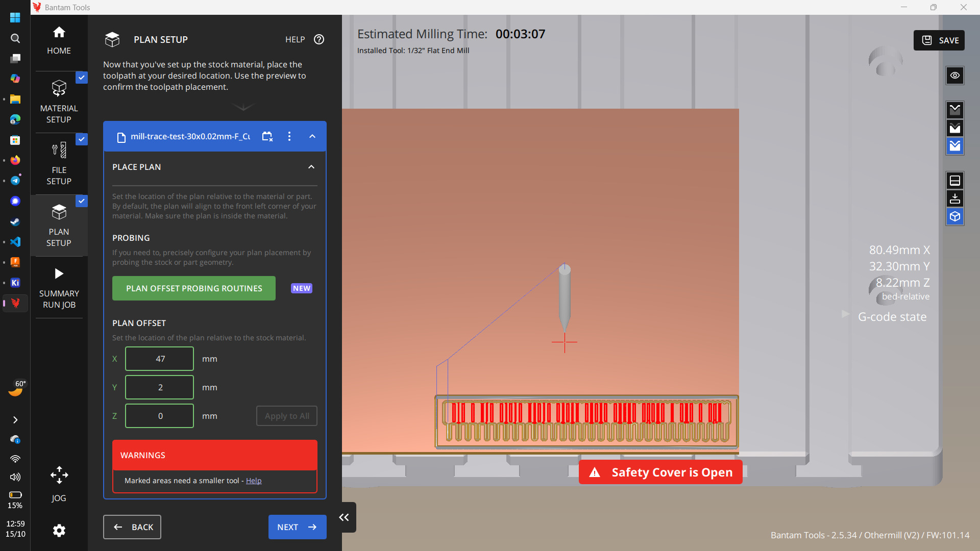This screenshot has height=551, width=980.
Task: Open the Home section
Action: point(59,41)
